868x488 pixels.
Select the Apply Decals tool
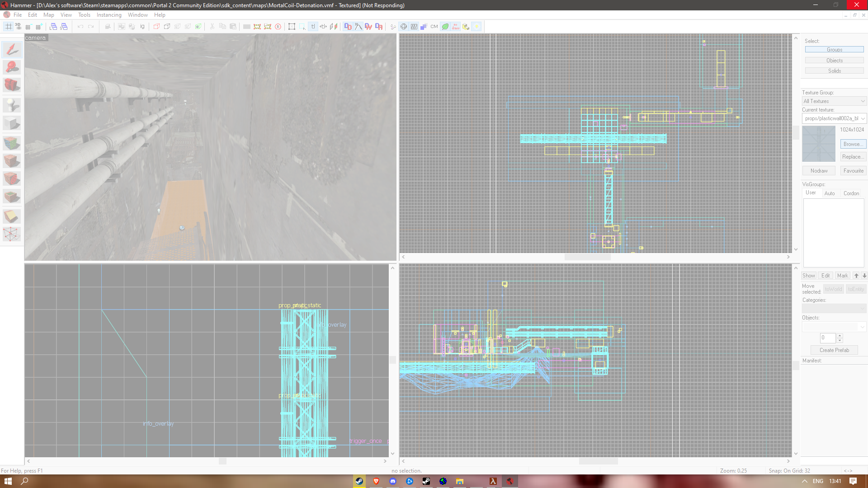12,178
